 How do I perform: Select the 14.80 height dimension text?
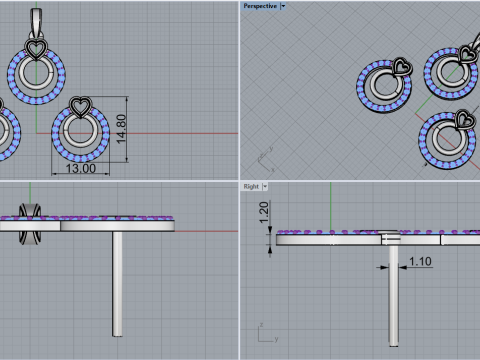click(x=121, y=129)
